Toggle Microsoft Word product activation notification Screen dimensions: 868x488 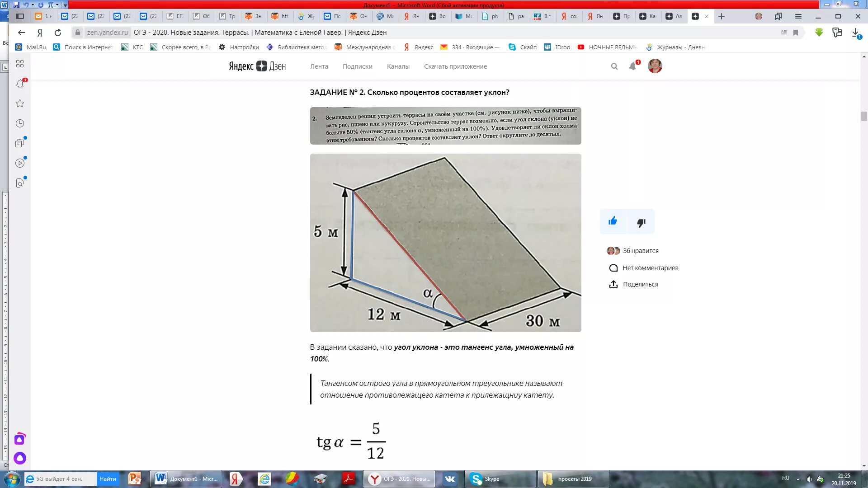click(434, 5)
